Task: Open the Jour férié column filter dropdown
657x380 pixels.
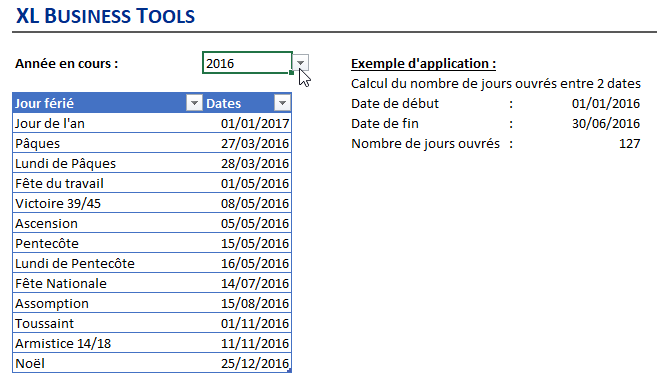Action: (194, 103)
